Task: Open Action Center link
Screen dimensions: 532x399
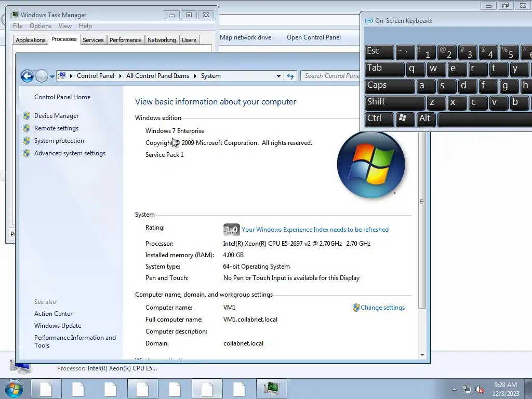Action: 54,314
